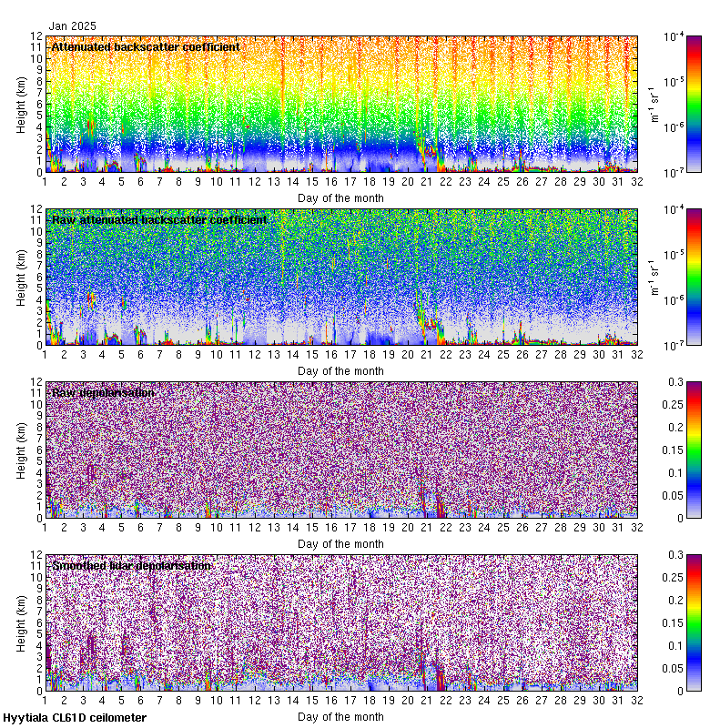Click the 9 km height tick of Raw attenuated backscatter plot
The width and height of the screenshot is (710, 728).
[x=39, y=243]
